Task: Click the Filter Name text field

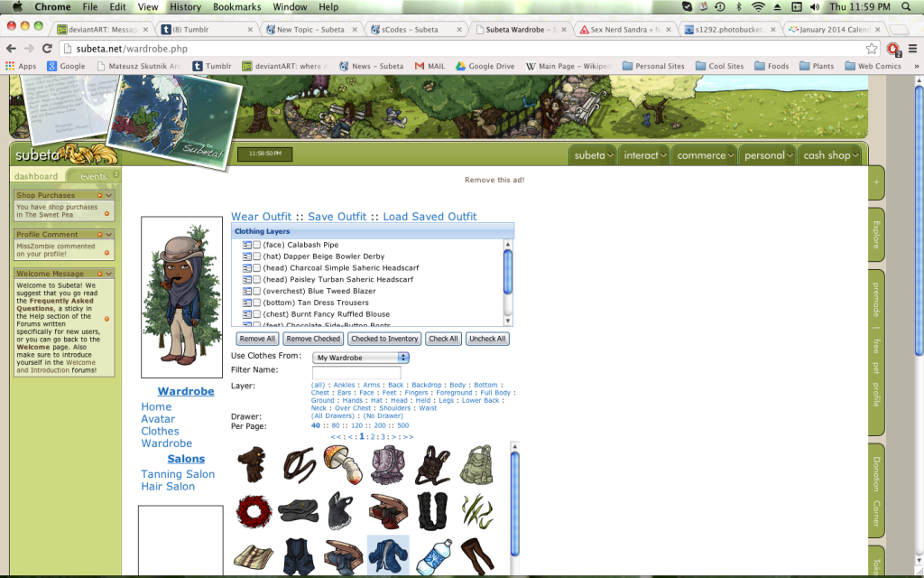Action: coord(356,372)
